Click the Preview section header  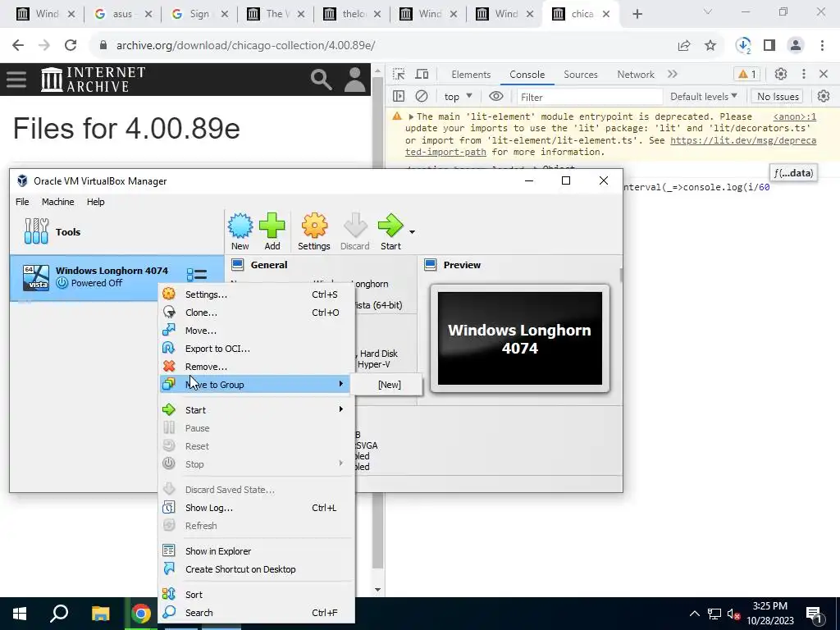click(462, 265)
